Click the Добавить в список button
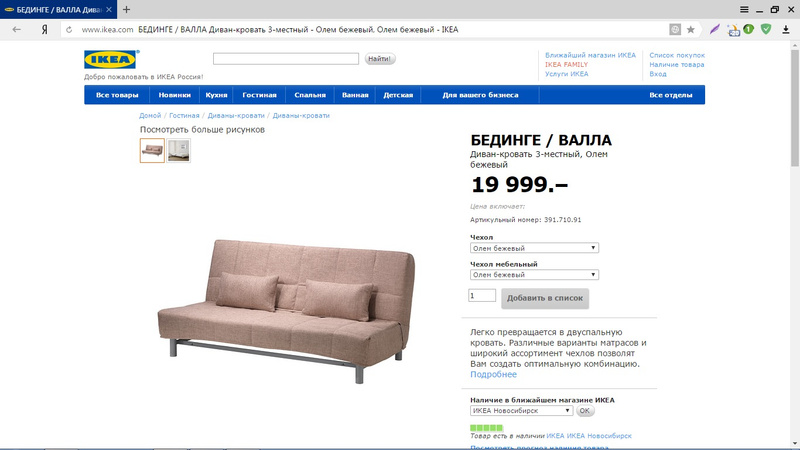 pyautogui.click(x=545, y=298)
